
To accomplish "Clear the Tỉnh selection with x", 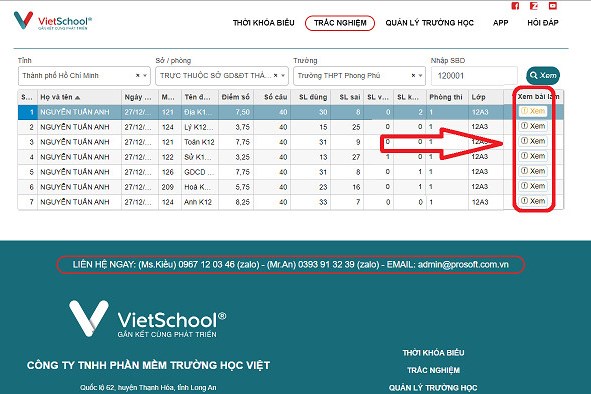I will pos(138,75).
